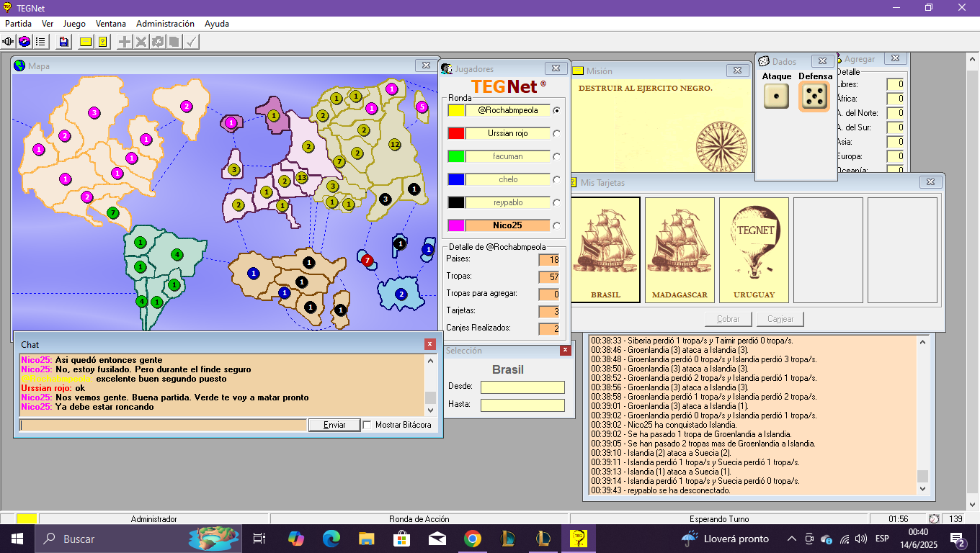Select the @Rochabmpeola radio button
Screen dimensions: 980x553
[x=556, y=111]
